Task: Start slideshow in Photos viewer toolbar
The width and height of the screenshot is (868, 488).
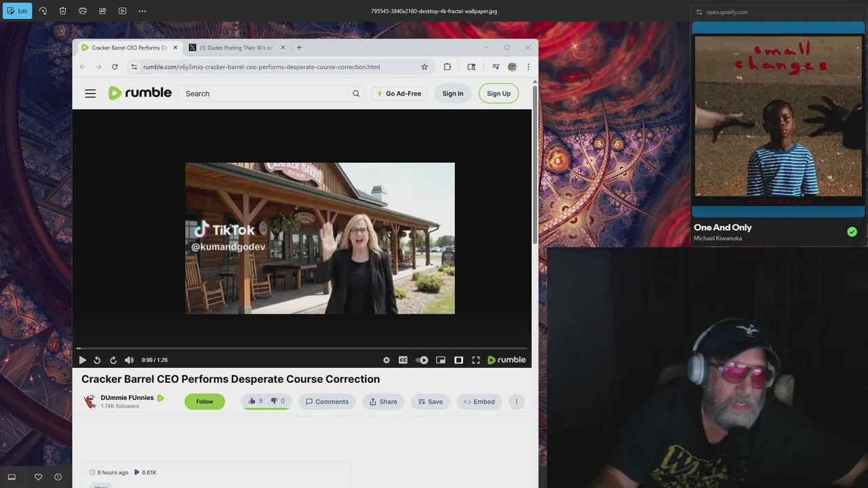Action: pos(122,11)
